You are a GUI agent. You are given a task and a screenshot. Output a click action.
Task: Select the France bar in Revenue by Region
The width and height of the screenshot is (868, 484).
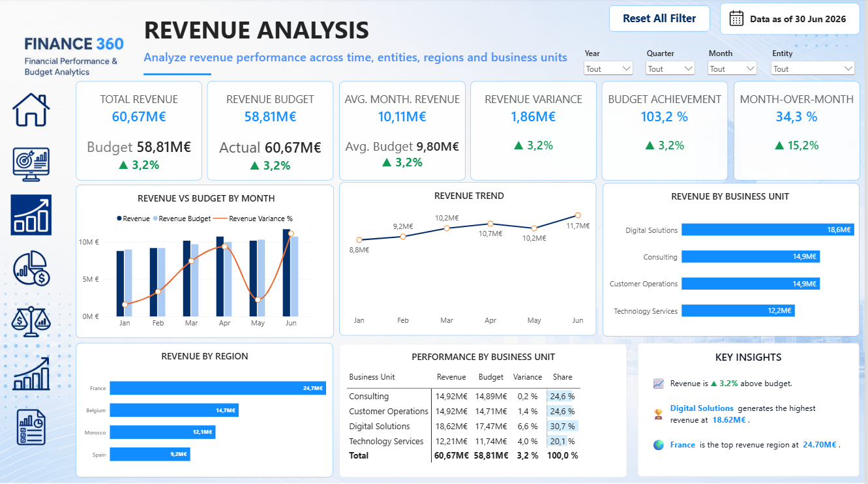(x=218, y=388)
